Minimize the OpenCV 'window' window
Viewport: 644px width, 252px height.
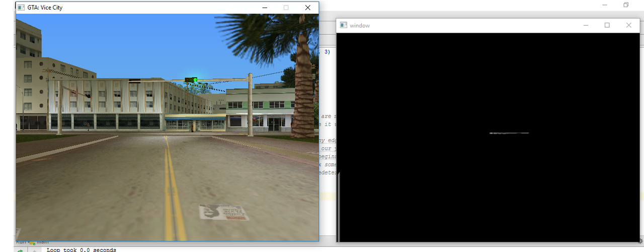pos(586,25)
